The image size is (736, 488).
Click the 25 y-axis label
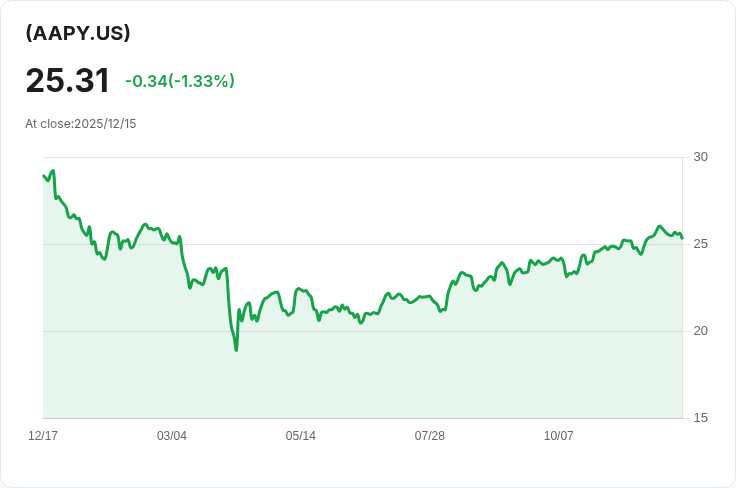(x=700, y=244)
